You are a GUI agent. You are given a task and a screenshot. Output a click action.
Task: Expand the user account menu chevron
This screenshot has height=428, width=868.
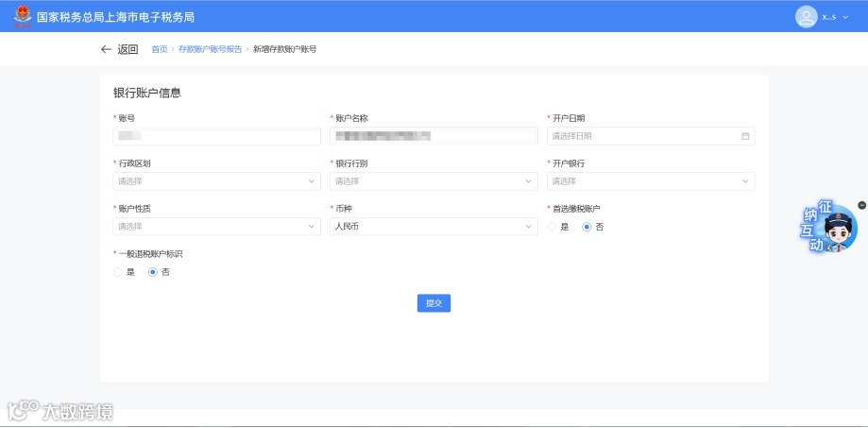click(x=845, y=17)
